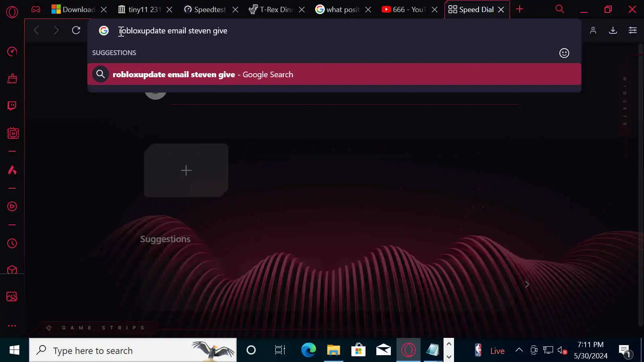644x362 pixels.
Task: Open GX Control speedometer in sidebar
Action: [x=12, y=51]
